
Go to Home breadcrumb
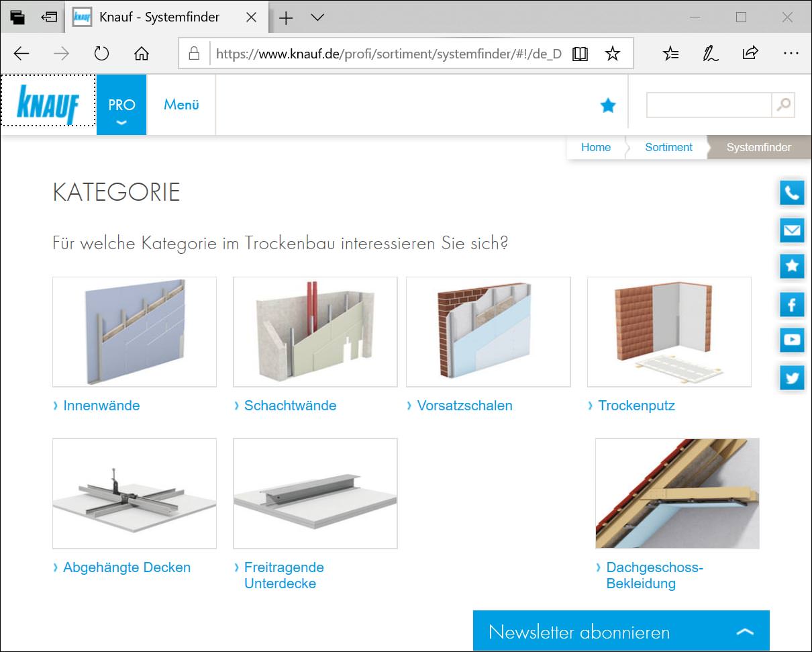[596, 147]
